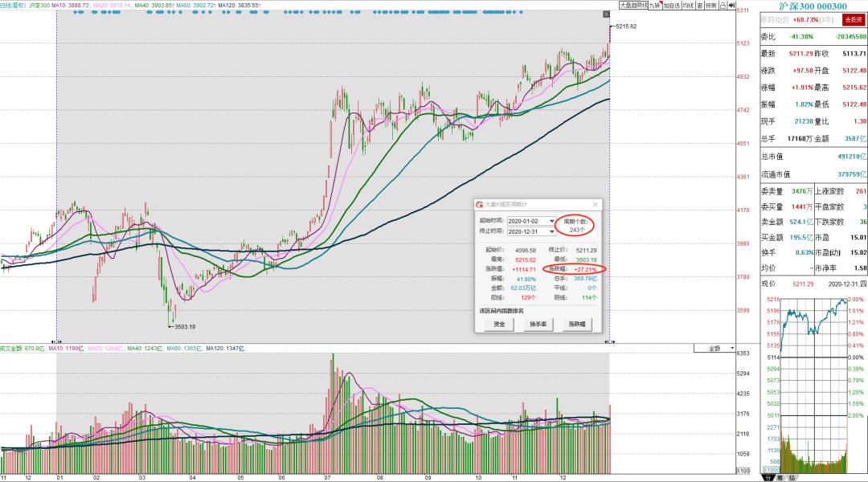
Task: Switch to the 估 tab
Action: pyautogui.click(x=791, y=477)
